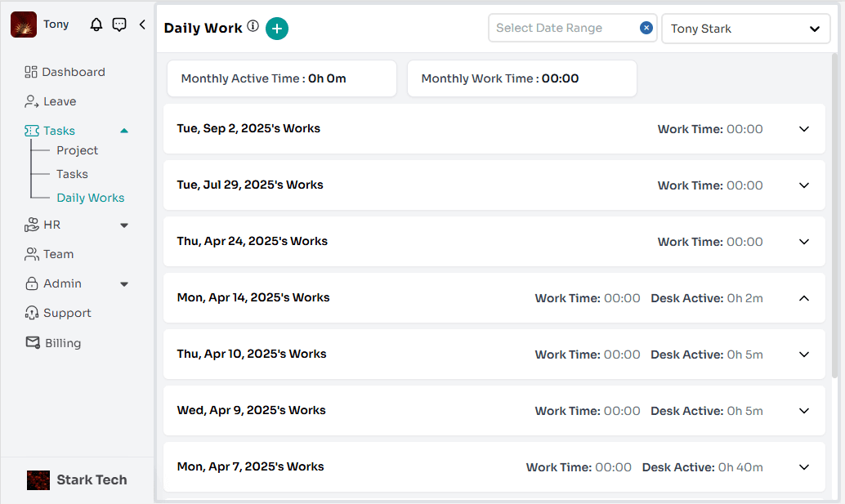The width and height of the screenshot is (845, 504).
Task: Select the Dashboard icon in the sidebar
Action: [29, 72]
